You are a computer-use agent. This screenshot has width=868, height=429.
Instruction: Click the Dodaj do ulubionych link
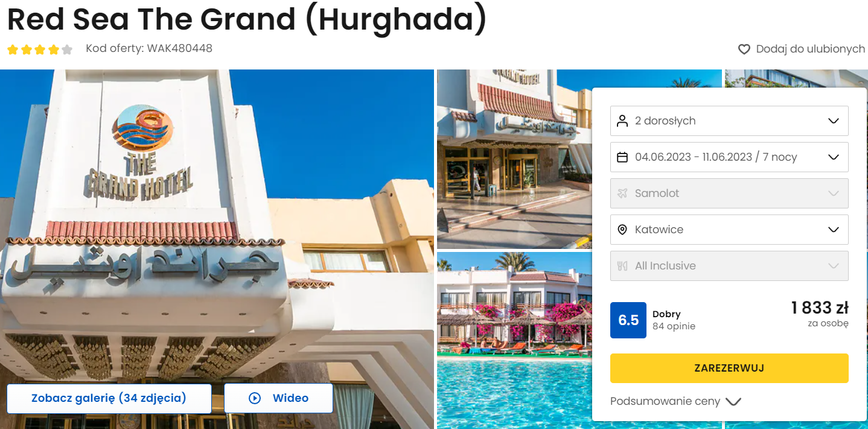click(x=810, y=49)
